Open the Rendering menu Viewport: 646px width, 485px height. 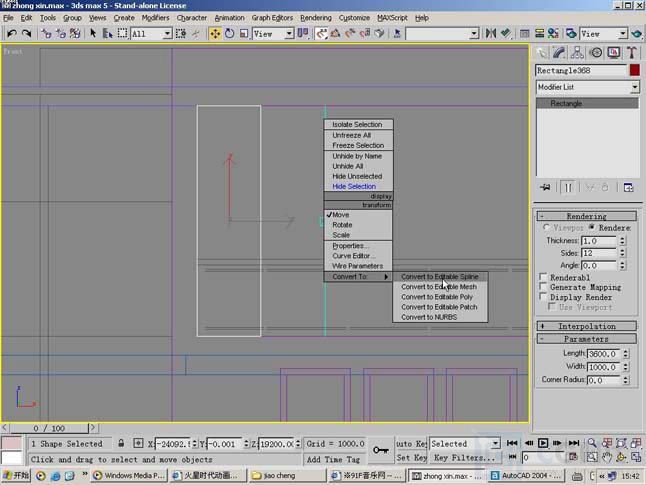[316, 18]
